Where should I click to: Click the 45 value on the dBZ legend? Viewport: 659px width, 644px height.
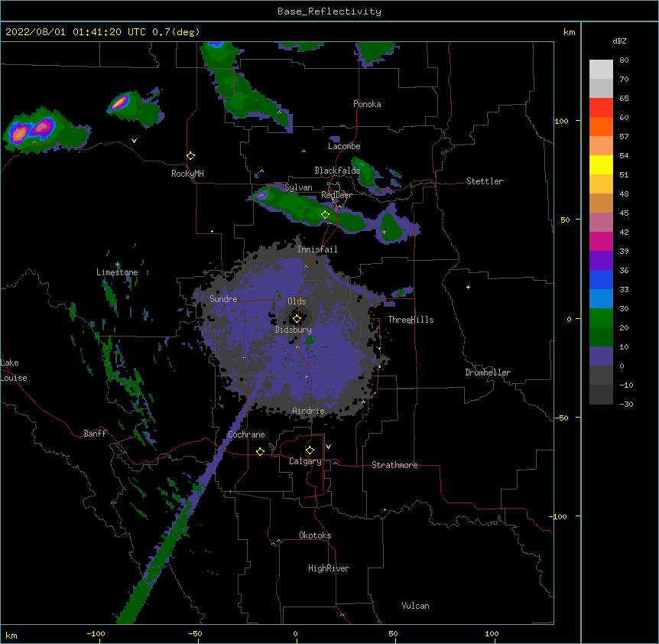[x=624, y=213]
